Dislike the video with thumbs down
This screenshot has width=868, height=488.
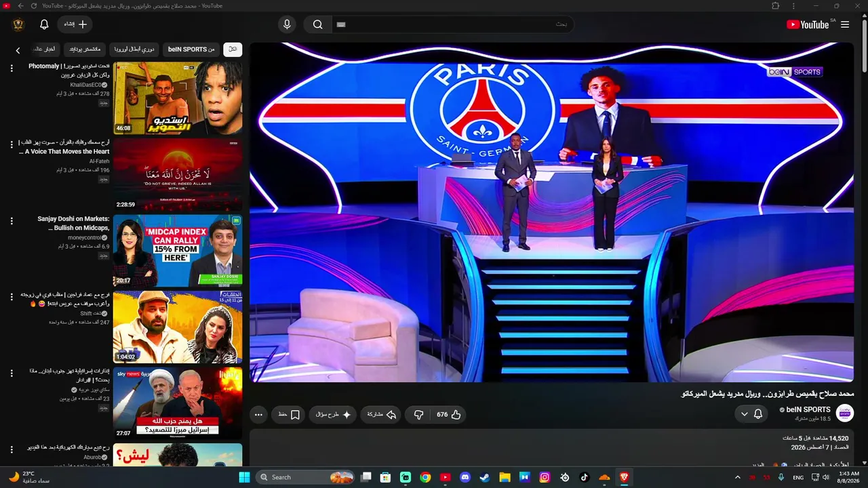(x=418, y=414)
